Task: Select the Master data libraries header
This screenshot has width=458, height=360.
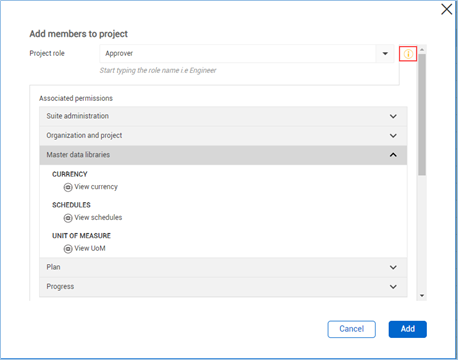Action: click(223, 155)
